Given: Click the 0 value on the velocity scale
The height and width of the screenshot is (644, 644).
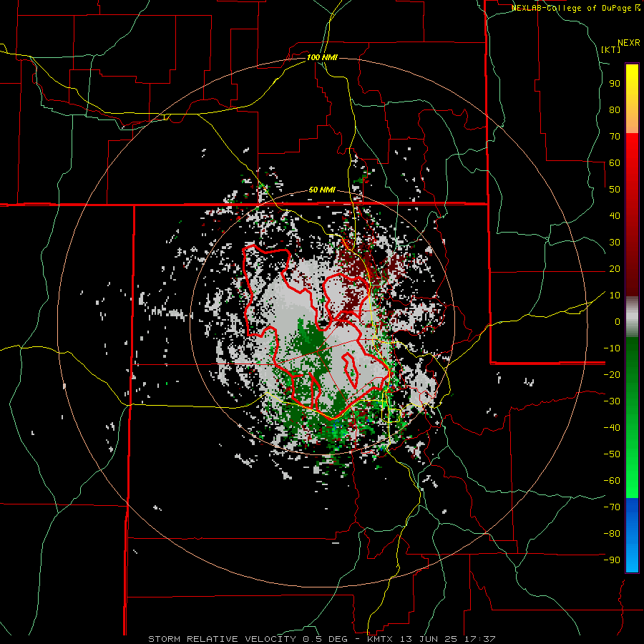Looking at the screenshot, I should (x=618, y=321).
